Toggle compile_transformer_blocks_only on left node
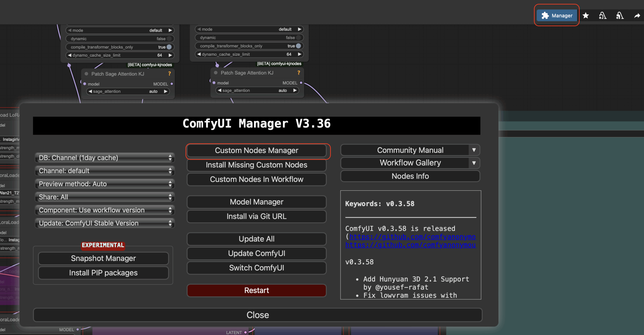This screenshot has width=644, height=335. tap(169, 47)
